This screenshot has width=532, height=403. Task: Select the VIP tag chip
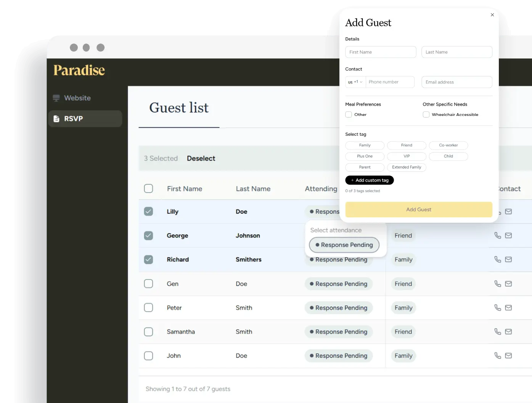pos(407,156)
